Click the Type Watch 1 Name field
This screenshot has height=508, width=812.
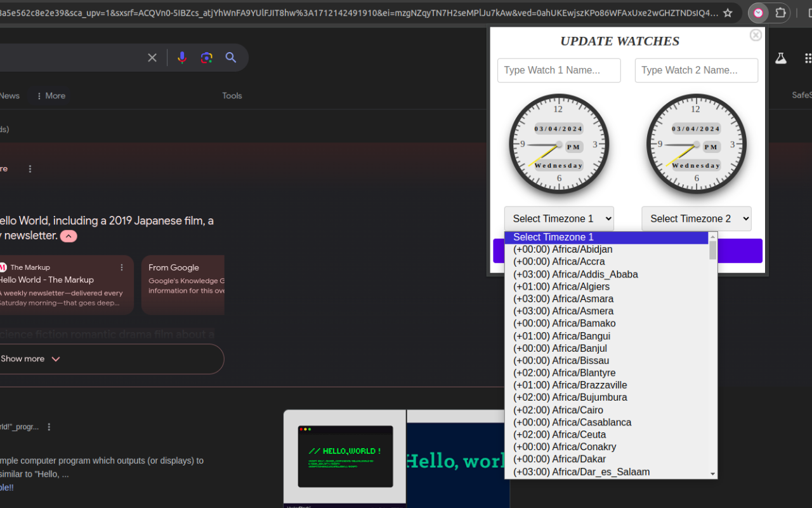point(558,70)
